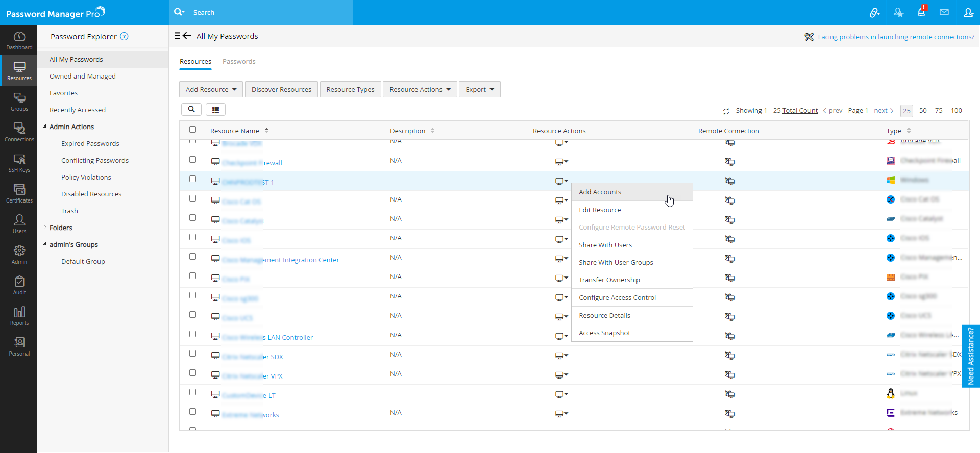This screenshot has width=980, height=453.
Task: Open the remote connection problems link
Action: pos(896,37)
